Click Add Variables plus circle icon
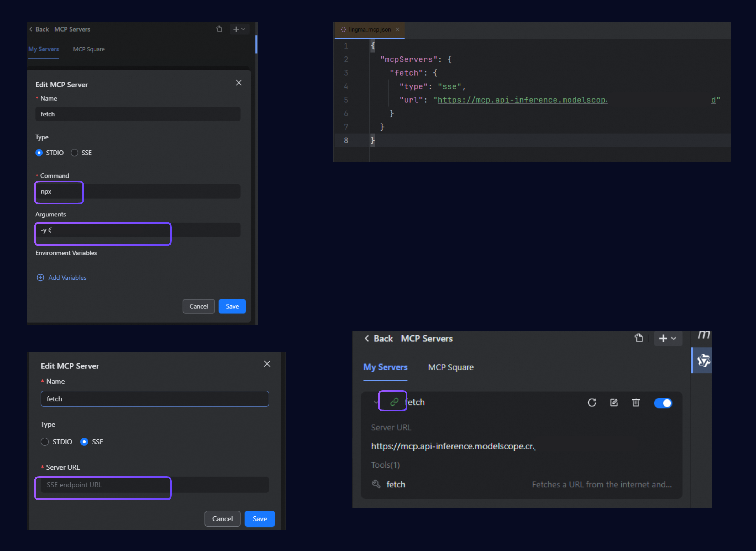Image resolution: width=756 pixels, height=551 pixels. pos(40,278)
